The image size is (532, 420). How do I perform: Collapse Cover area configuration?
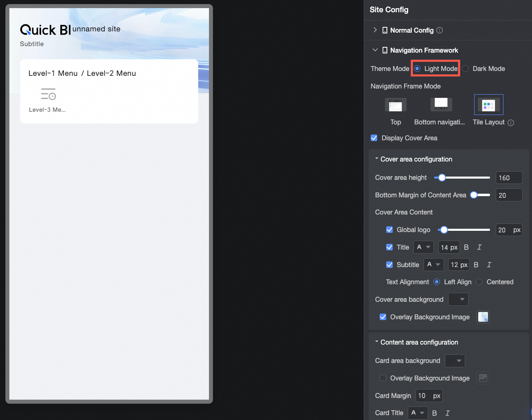pos(377,159)
